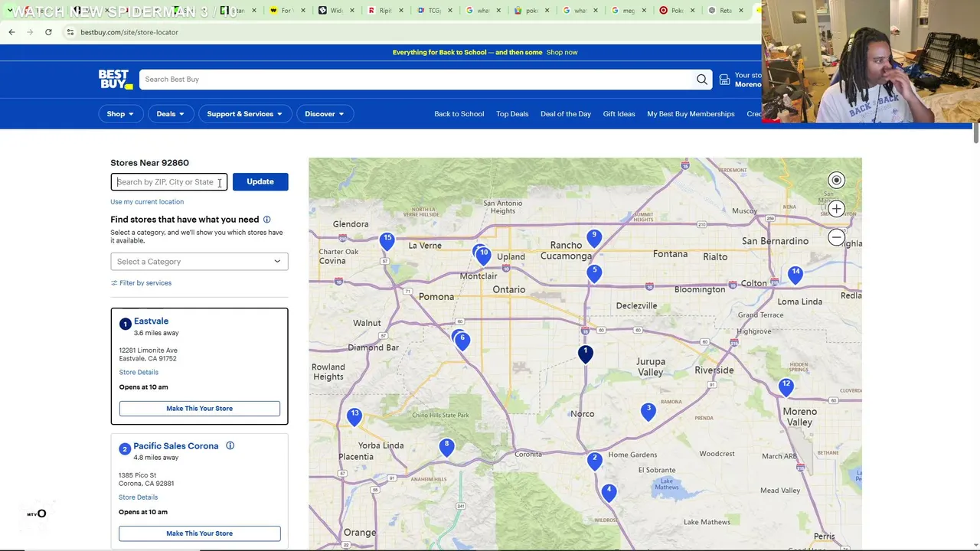Select map pin number 2 near Home Gardens
Image resolution: width=980 pixels, height=551 pixels.
pyautogui.click(x=595, y=461)
